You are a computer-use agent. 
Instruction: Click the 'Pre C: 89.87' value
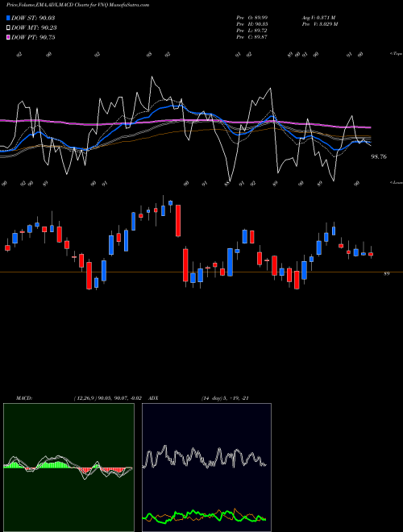tap(252, 36)
